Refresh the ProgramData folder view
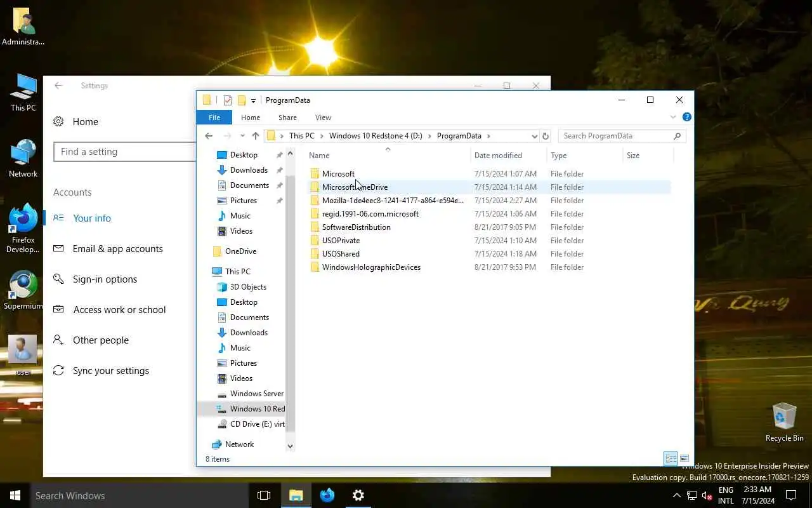 [545, 136]
